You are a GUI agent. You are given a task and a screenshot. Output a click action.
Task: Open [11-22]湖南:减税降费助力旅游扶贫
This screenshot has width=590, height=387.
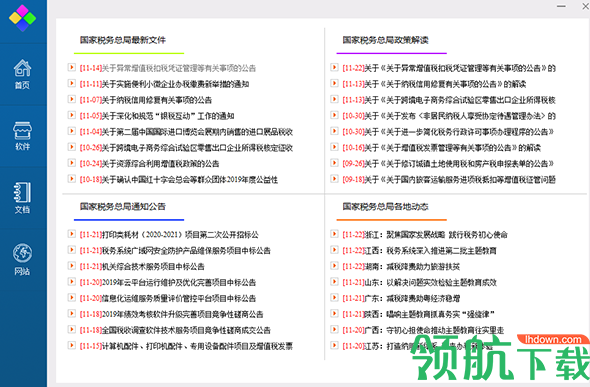[x=401, y=267]
